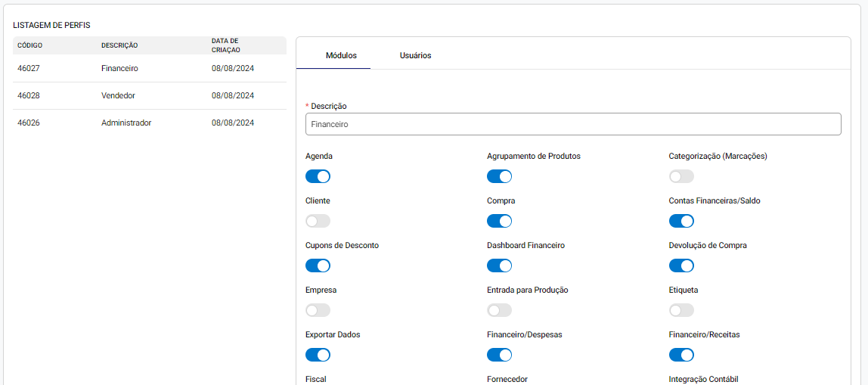Screen dimensions: 868x385
Task: Enable the Categorização (Marcações) toggle
Action: [681, 176]
